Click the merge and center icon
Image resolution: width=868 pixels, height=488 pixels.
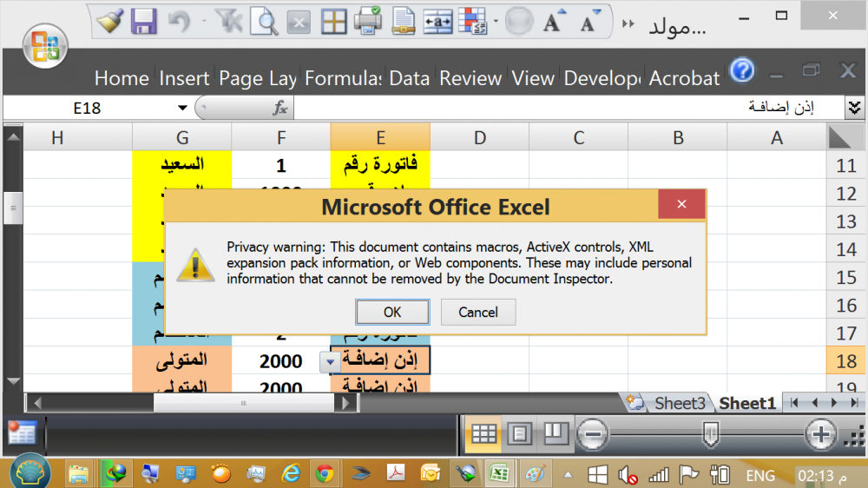(437, 23)
